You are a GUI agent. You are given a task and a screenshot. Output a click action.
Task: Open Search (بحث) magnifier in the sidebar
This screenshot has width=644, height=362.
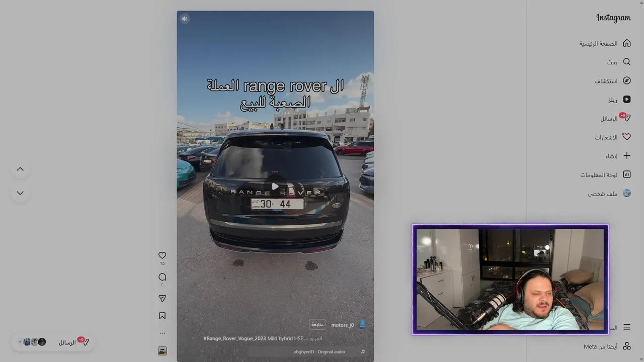[618, 62]
